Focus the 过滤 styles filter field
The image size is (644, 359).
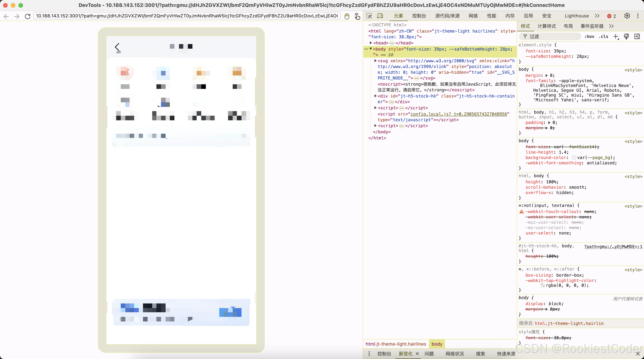pyautogui.click(x=550, y=36)
